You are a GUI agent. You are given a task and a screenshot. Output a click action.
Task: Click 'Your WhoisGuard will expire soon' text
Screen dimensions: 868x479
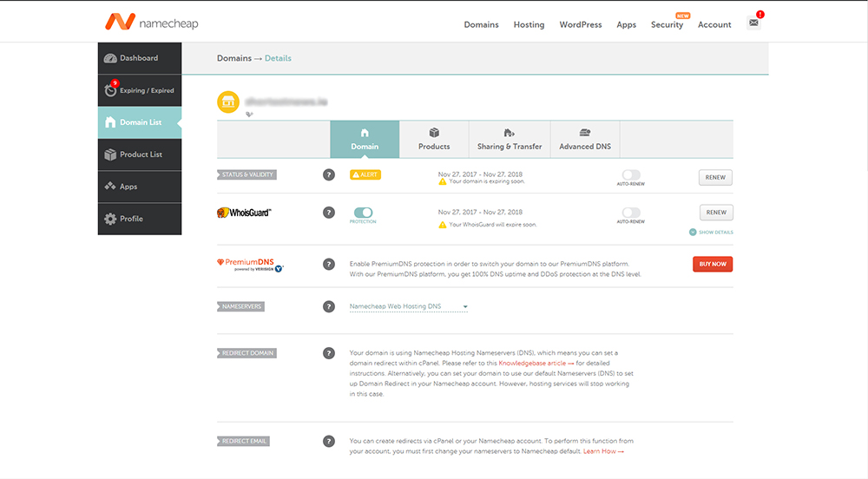(493, 225)
